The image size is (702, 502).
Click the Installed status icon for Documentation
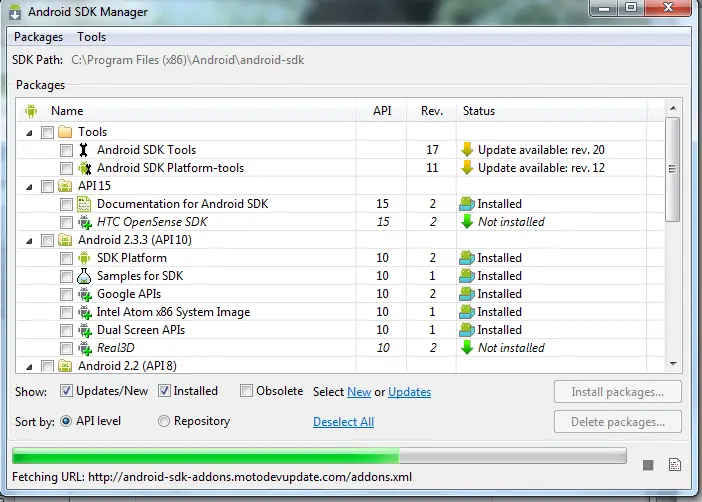pos(467,204)
